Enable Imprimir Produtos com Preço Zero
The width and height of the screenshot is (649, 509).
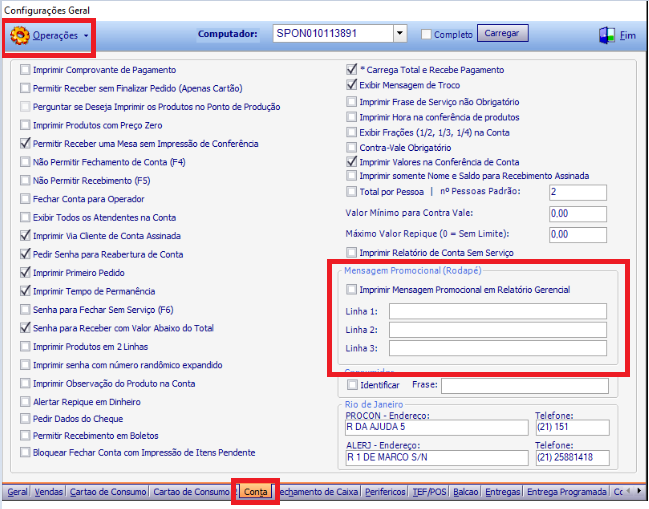point(25,125)
